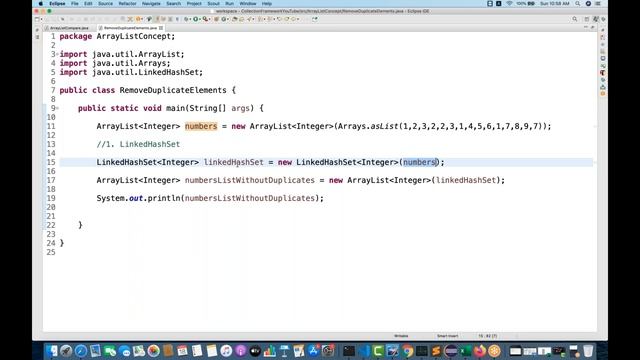Minimize the editor area
This screenshot has height=360, width=640.
pyautogui.click(x=586, y=27)
